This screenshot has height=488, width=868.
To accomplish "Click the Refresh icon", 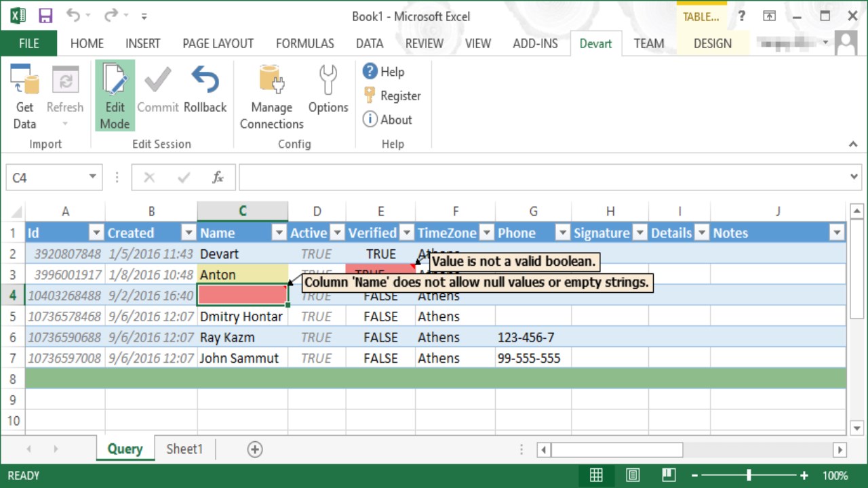I will pos(65,80).
